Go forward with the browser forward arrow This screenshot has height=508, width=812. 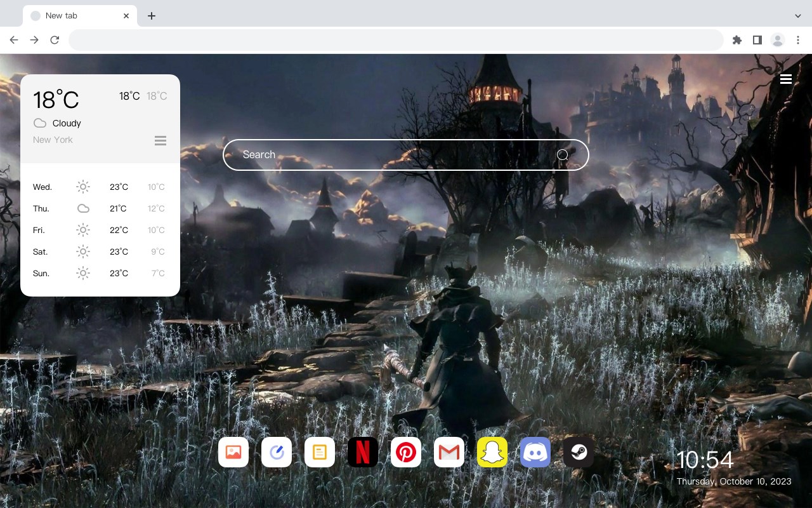[x=34, y=40]
